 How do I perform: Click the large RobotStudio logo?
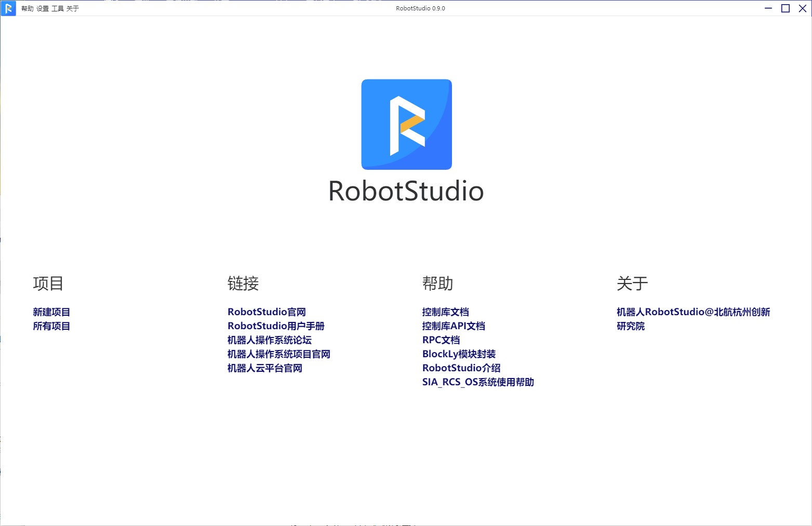point(406,124)
